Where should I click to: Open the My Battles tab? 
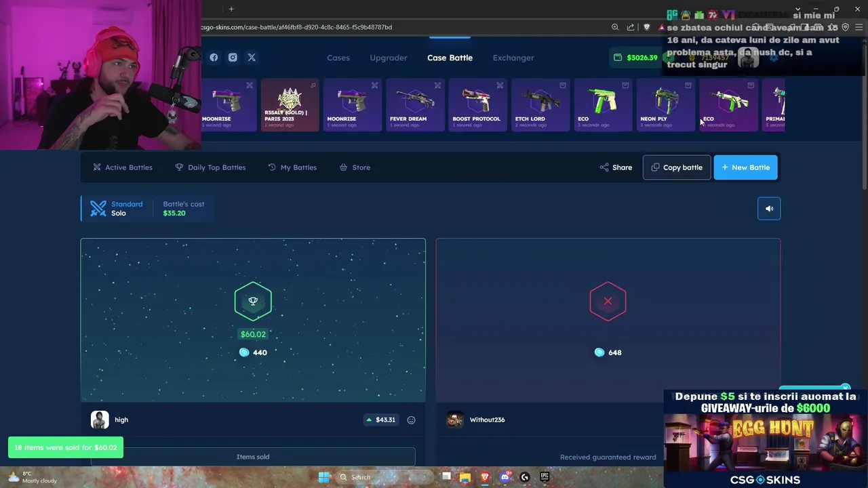(x=292, y=167)
